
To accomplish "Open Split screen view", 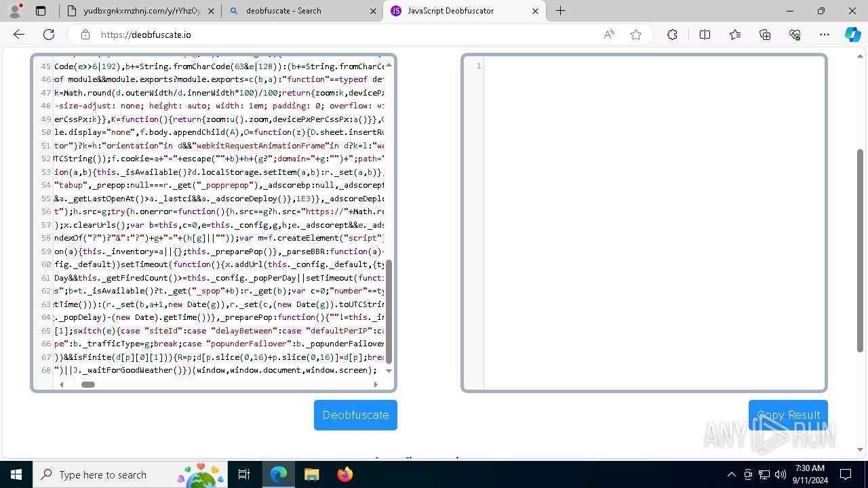I will (x=705, y=35).
